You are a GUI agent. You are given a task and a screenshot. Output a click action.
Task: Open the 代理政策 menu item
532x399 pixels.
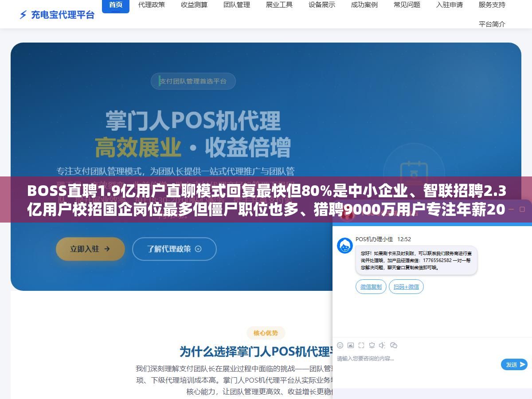coord(152,5)
